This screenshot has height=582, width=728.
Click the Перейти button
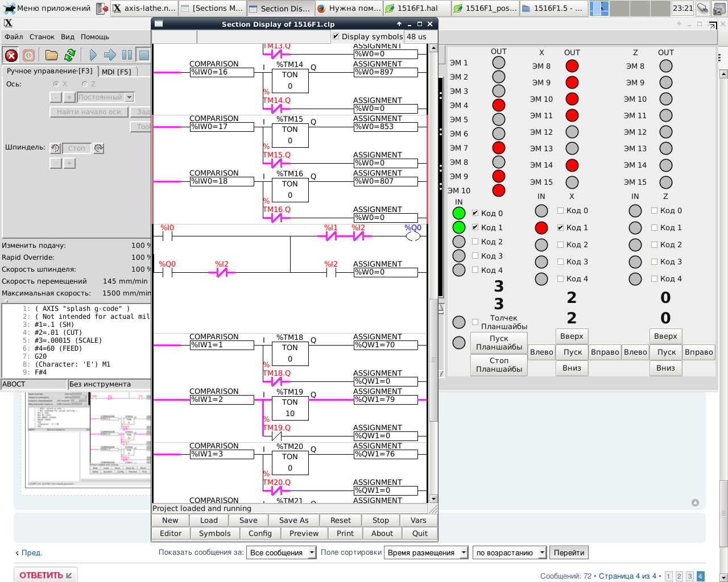pyautogui.click(x=569, y=552)
